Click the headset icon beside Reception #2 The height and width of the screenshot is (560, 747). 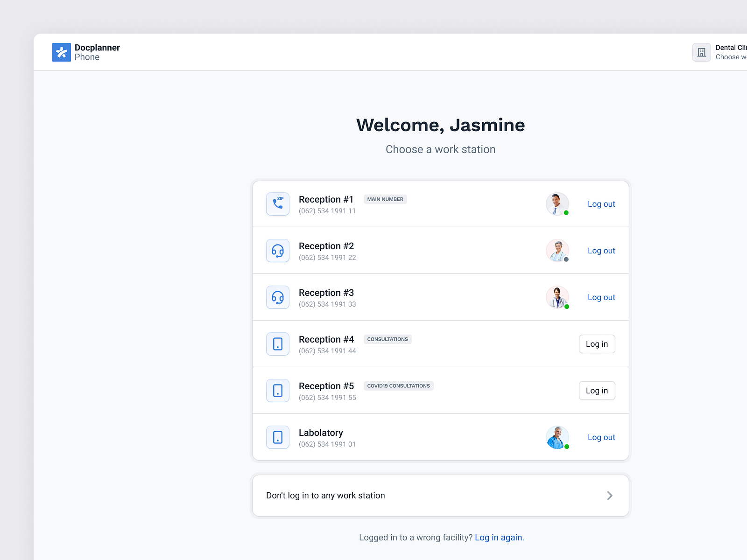(x=277, y=251)
